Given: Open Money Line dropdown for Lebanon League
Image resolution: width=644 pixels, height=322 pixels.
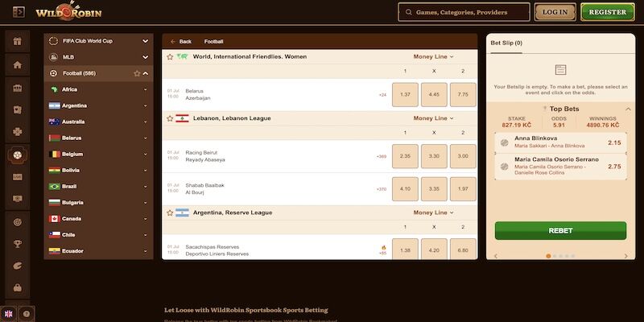Looking at the screenshot, I should click(433, 118).
